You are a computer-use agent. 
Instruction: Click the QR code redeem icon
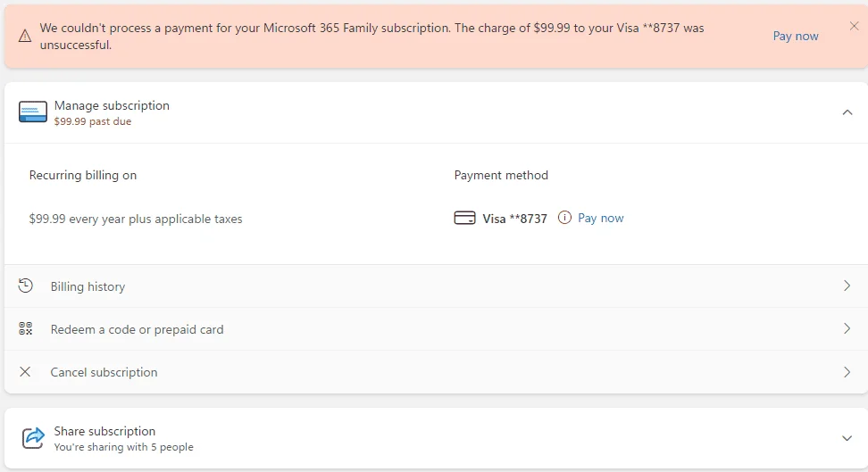click(26, 328)
